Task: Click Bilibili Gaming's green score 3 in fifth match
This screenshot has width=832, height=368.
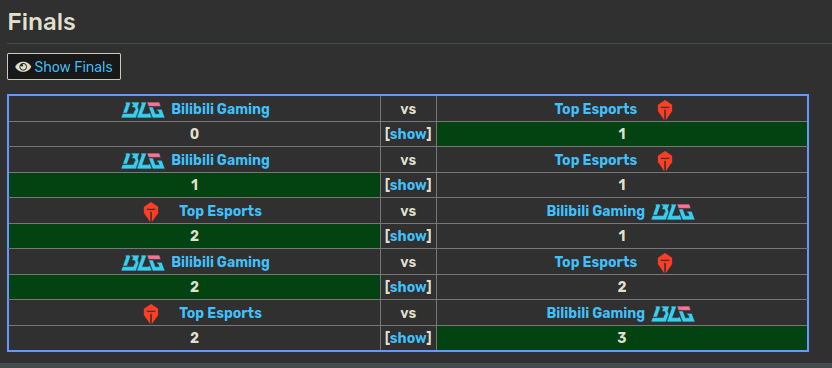Action: pos(622,338)
